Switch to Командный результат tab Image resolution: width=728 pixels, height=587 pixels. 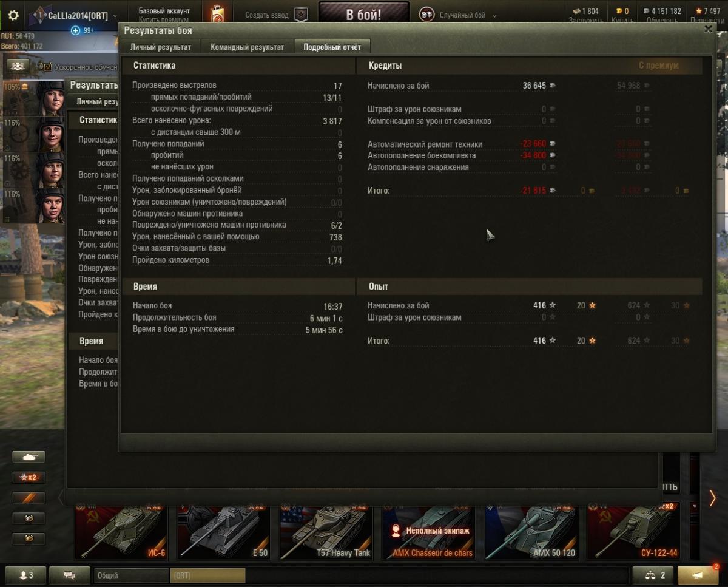coord(247,47)
